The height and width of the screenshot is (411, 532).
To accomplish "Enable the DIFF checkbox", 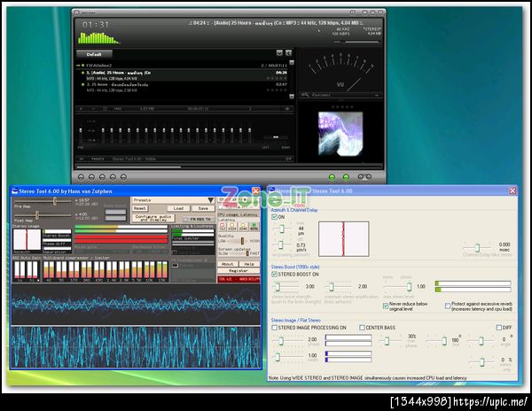I will coord(498,328).
